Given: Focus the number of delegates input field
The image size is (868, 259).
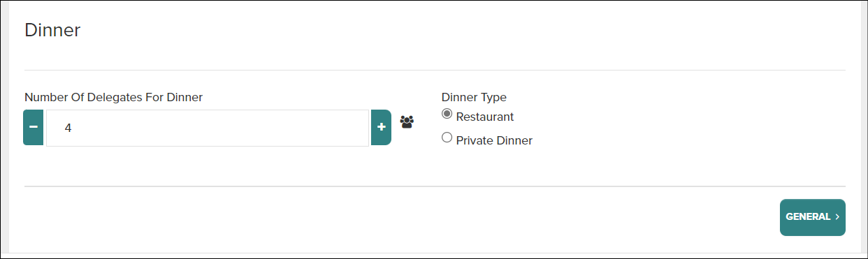Looking at the screenshot, I should point(208,128).
